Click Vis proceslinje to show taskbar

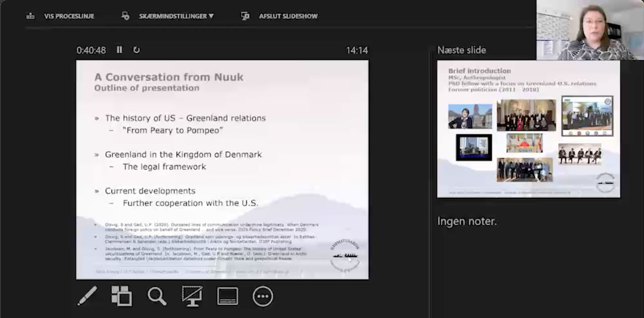pyautogui.click(x=69, y=16)
